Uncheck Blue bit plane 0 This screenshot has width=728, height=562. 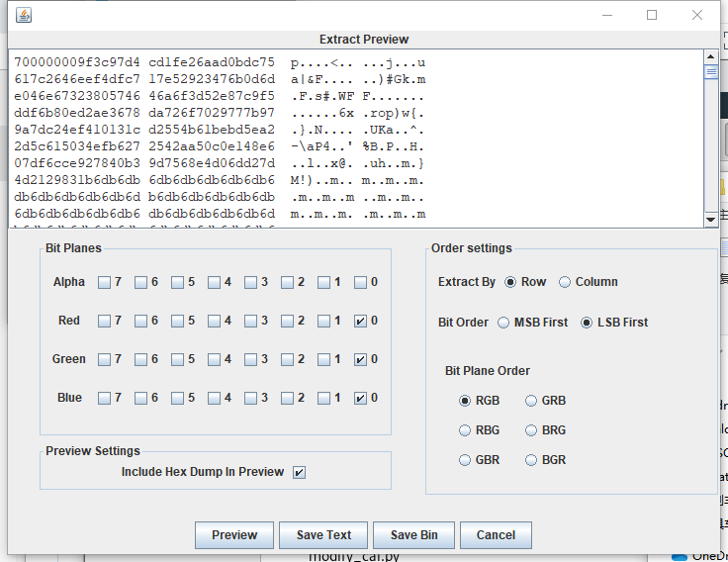tap(360, 398)
